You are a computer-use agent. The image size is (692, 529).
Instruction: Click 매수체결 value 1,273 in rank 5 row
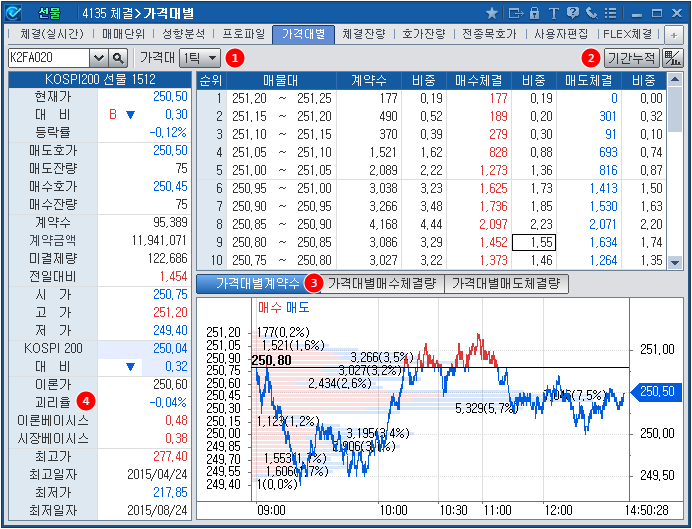(493, 170)
